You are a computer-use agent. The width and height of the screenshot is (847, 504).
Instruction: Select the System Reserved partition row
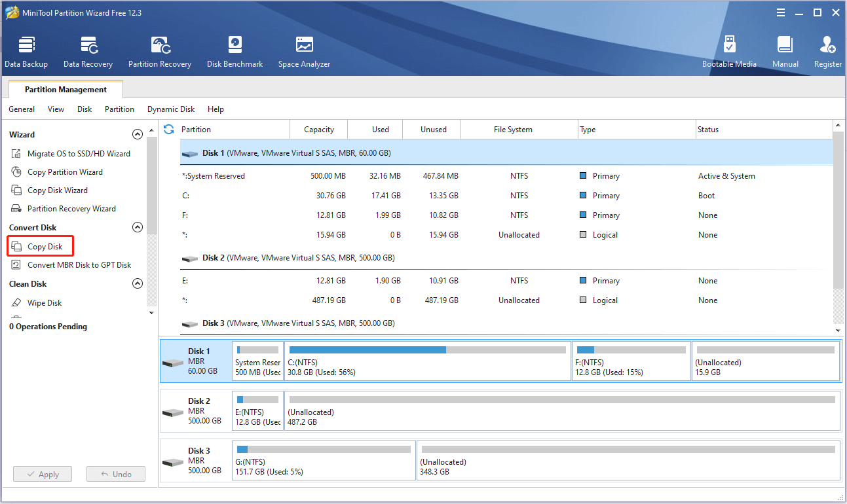click(506, 176)
